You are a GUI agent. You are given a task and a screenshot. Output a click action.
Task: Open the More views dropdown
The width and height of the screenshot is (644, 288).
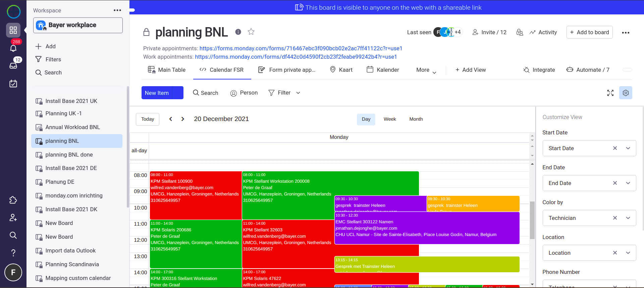click(x=426, y=70)
